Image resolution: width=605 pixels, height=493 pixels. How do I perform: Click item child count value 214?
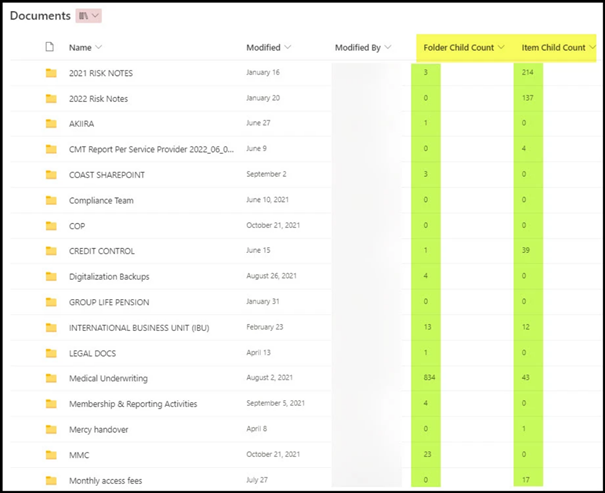point(527,72)
